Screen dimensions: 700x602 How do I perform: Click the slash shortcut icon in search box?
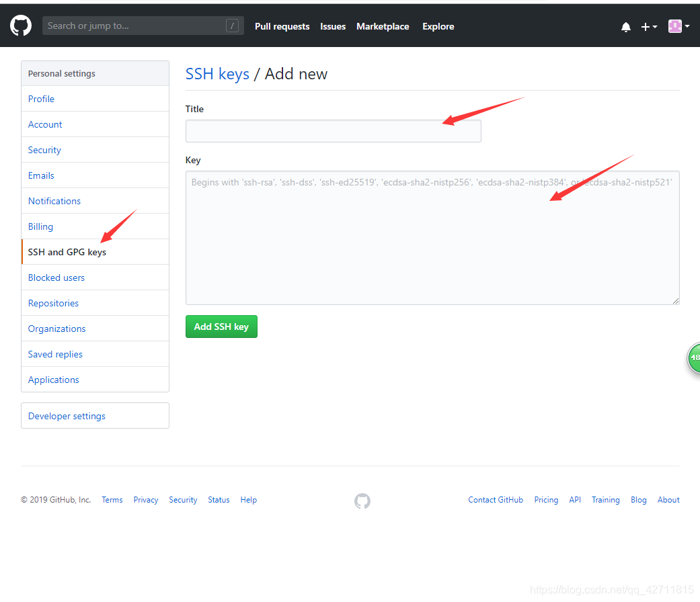[x=232, y=26]
